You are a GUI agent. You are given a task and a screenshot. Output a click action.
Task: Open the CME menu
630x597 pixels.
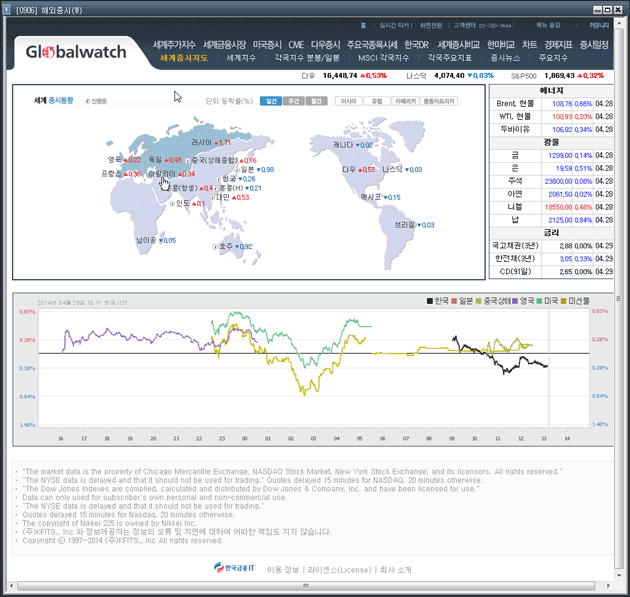(x=296, y=45)
